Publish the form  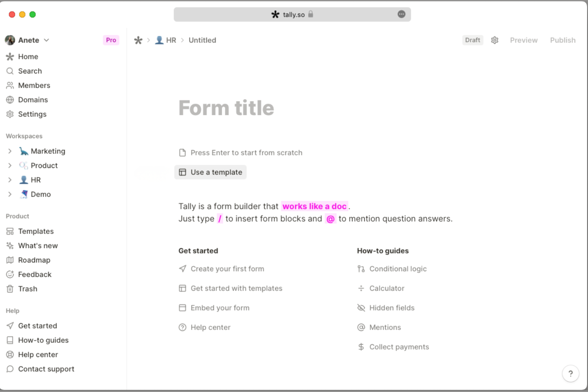click(563, 40)
